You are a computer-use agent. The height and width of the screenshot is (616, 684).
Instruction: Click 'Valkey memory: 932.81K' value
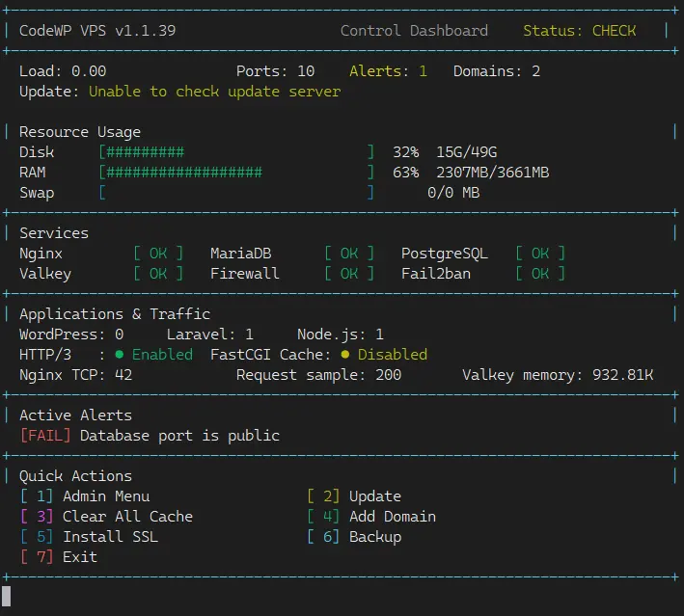coord(558,375)
